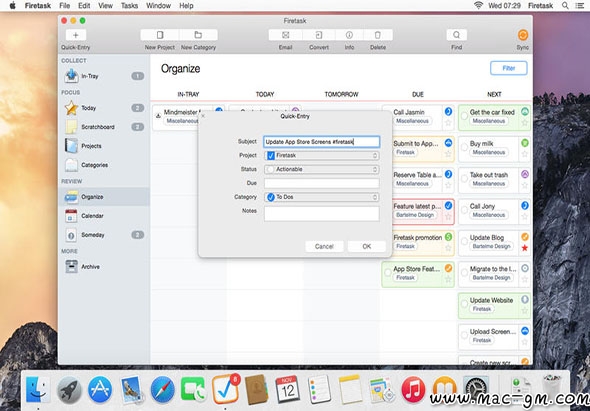Image resolution: width=590 pixels, height=411 pixels.
Task: Open the Category dropdown showing To Dos
Action: [x=322, y=197]
